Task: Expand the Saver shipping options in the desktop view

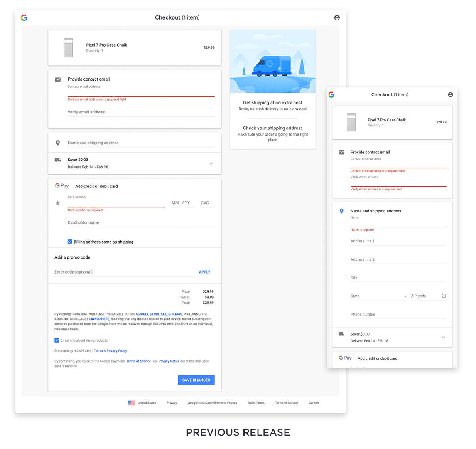Action: coord(211,163)
